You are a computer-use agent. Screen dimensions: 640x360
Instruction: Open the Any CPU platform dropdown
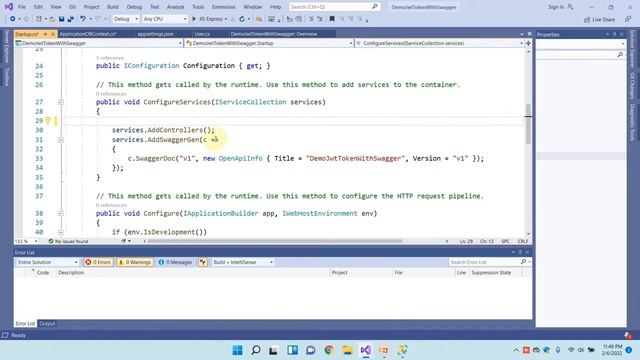point(165,19)
